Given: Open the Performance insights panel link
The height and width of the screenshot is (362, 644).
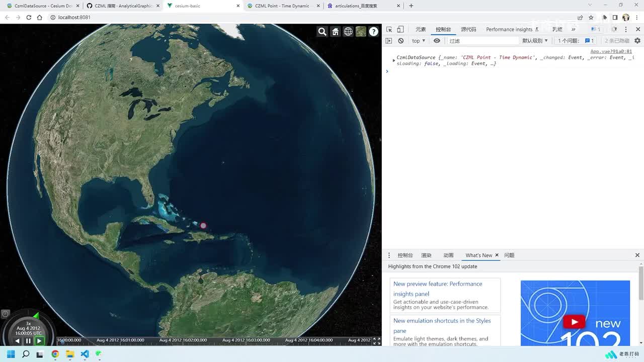Looking at the screenshot, I should (438, 289).
